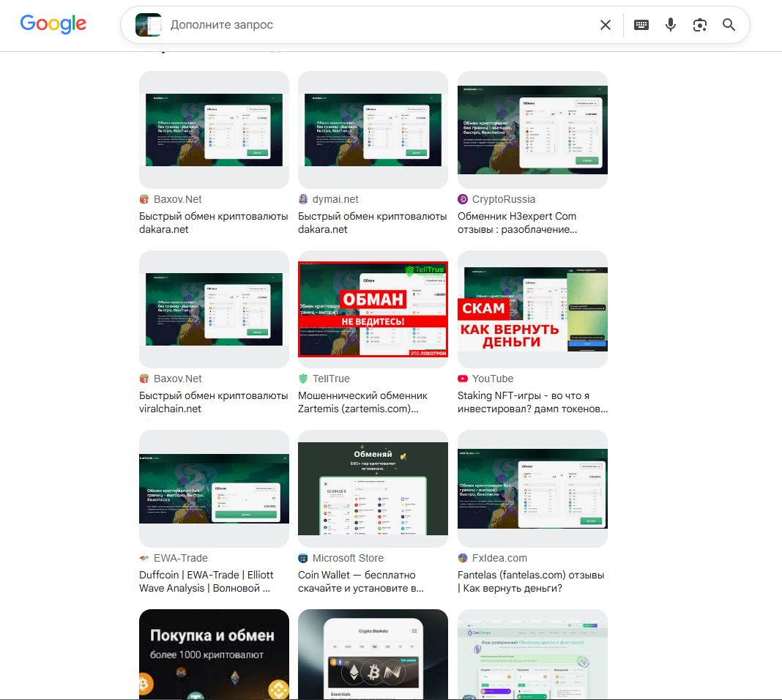Image resolution: width=782 pixels, height=700 pixels.
Task: Click the FxIdea.com favicon icon
Action: (x=463, y=559)
